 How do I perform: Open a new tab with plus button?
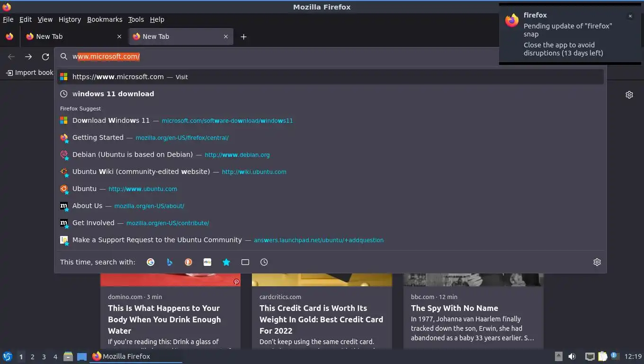[243, 36]
